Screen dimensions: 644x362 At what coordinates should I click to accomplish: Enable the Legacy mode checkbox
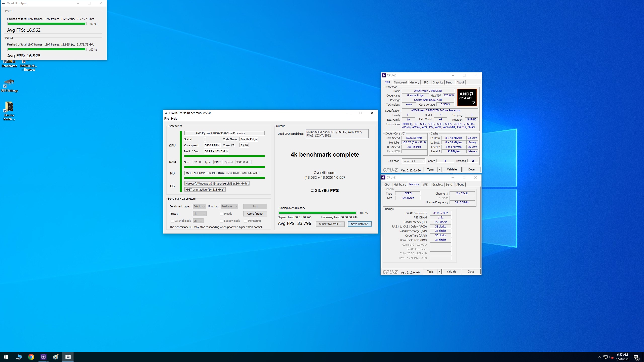[222, 221]
